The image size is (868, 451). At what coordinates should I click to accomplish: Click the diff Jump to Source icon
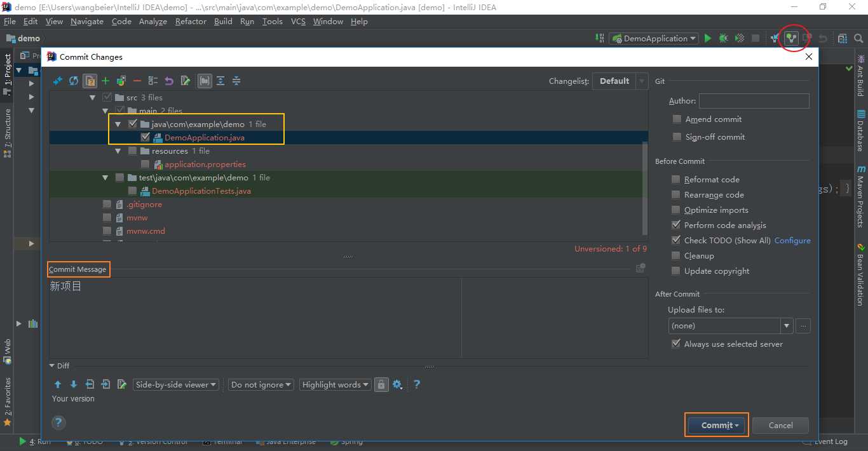[x=122, y=384]
